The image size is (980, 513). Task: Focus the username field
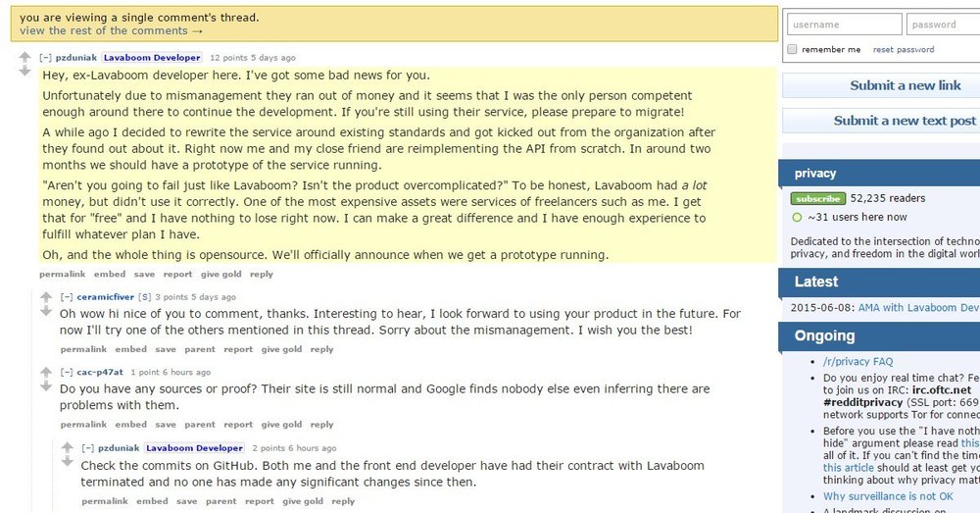tap(844, 25)
